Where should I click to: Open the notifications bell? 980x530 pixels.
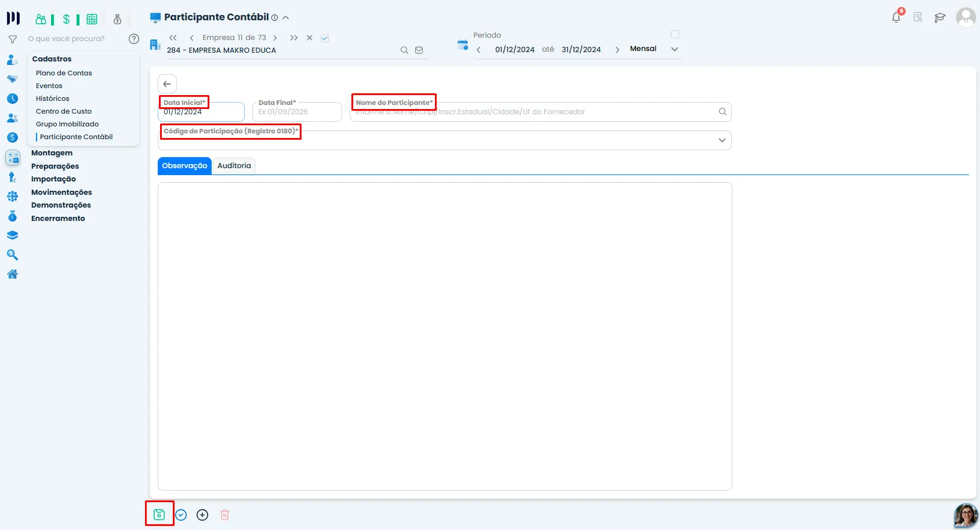tap(896, 17)
